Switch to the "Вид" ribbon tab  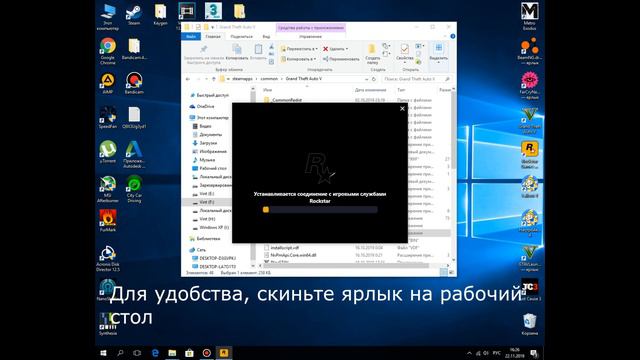(266, 36)
